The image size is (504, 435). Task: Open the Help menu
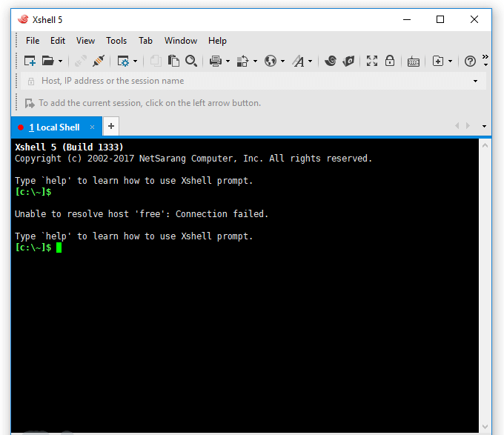coord(217,41)
